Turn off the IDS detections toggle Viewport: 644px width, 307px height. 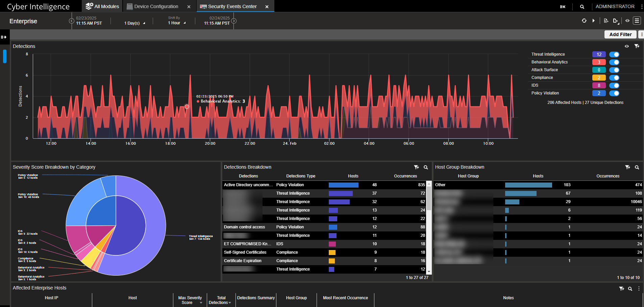614,86
